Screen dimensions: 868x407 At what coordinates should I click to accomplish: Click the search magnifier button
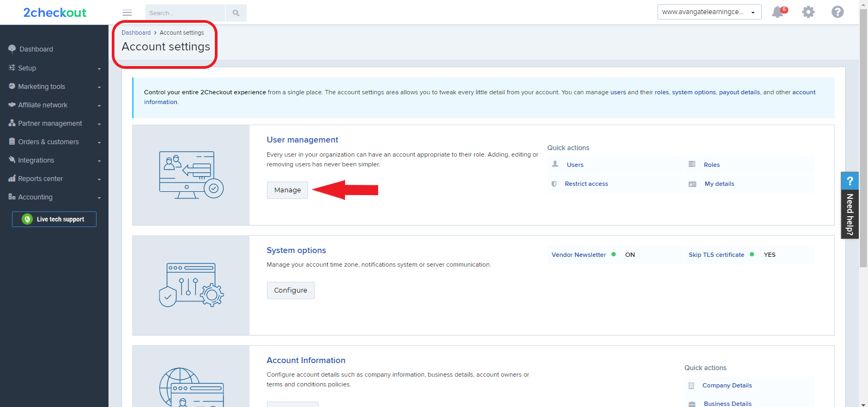pos(236,13)
